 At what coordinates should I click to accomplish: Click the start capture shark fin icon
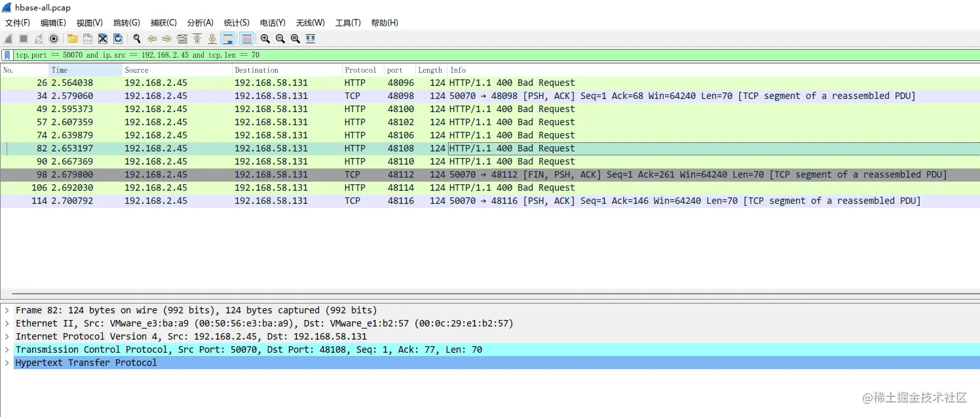[x=9, y=39]
